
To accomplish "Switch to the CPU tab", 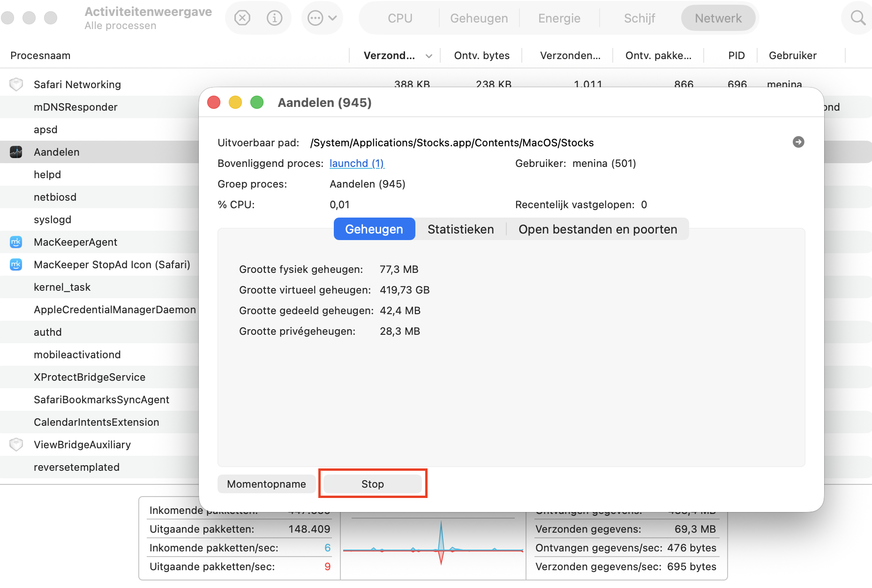I will (x=399, y=18).
